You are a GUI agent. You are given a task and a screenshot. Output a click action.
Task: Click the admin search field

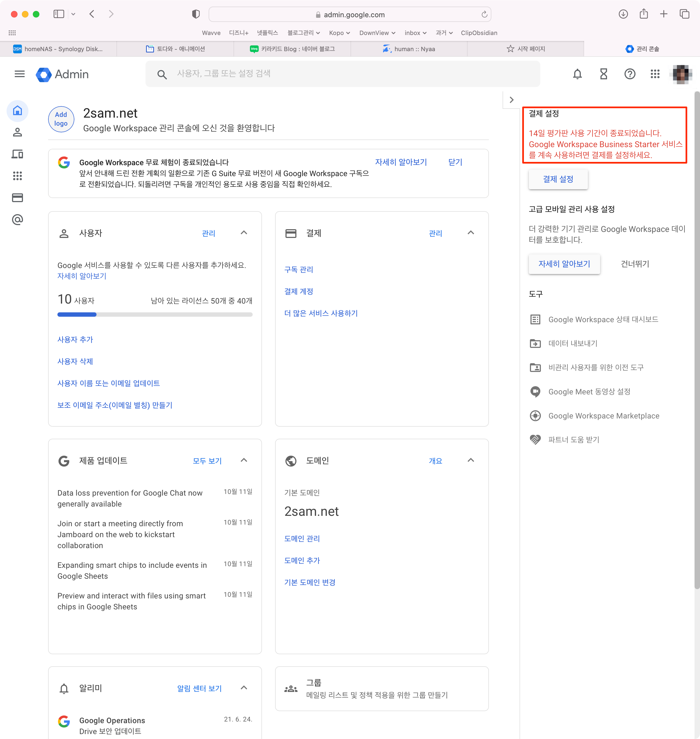[343, 74]
